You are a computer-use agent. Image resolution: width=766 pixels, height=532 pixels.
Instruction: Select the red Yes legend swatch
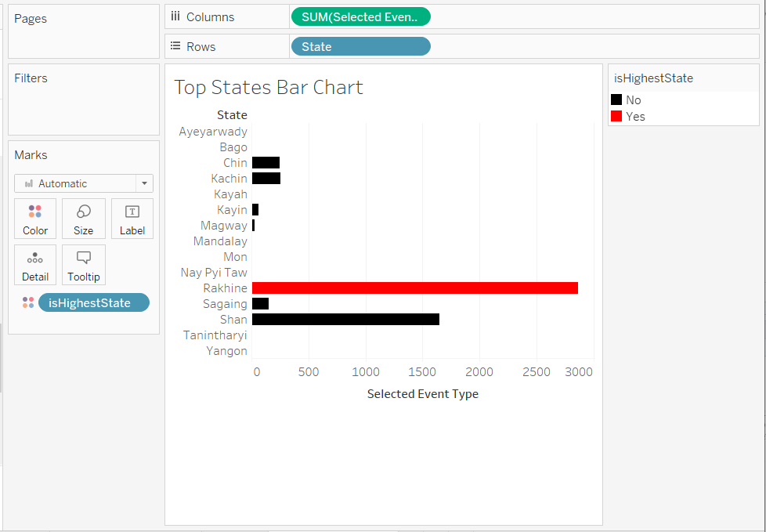[x=616, y=116]
